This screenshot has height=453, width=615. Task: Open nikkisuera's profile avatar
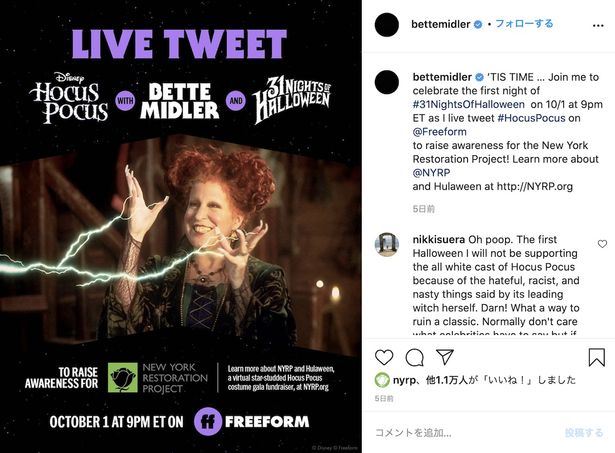387,244
